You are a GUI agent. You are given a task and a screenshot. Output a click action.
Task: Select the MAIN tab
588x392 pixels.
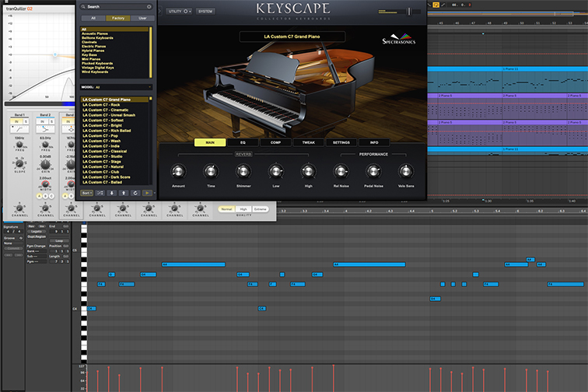click(210, 142)
